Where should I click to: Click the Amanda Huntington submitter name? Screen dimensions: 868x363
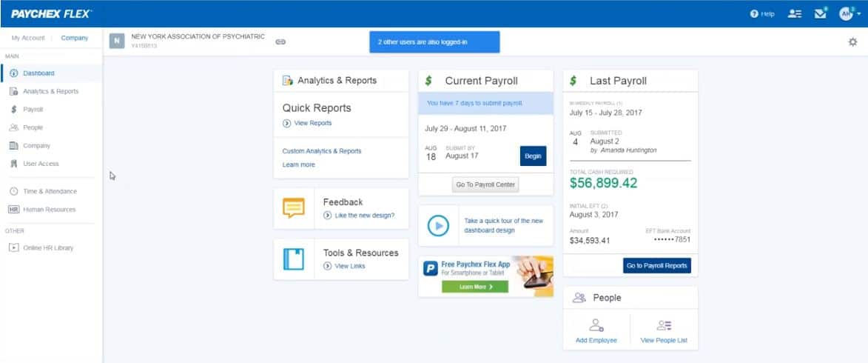pos(628,150)
